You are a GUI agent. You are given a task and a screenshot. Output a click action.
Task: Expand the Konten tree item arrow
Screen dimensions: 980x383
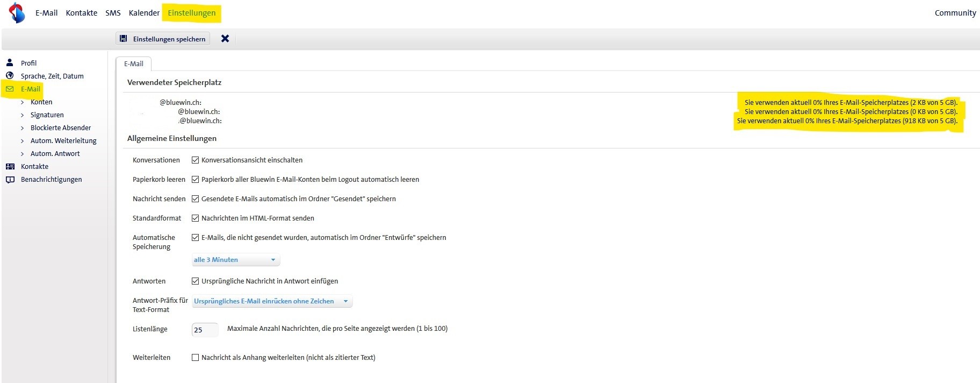(x=22, y=102)
